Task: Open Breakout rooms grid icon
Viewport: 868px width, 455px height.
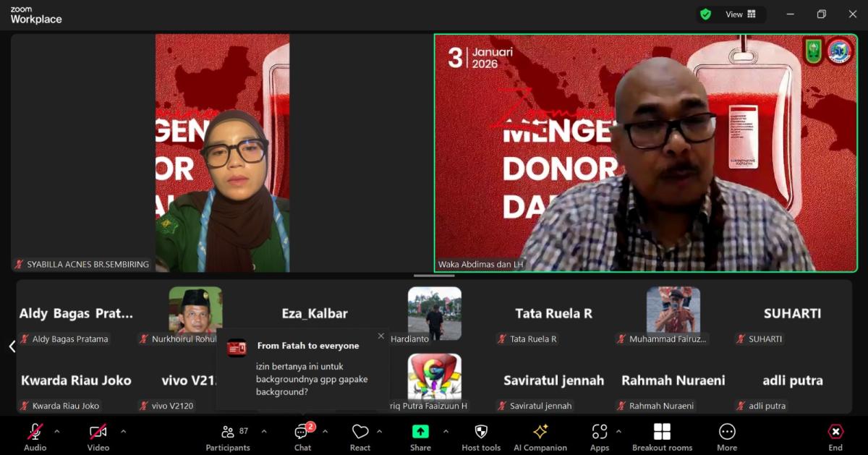Action: click(662, 433)
